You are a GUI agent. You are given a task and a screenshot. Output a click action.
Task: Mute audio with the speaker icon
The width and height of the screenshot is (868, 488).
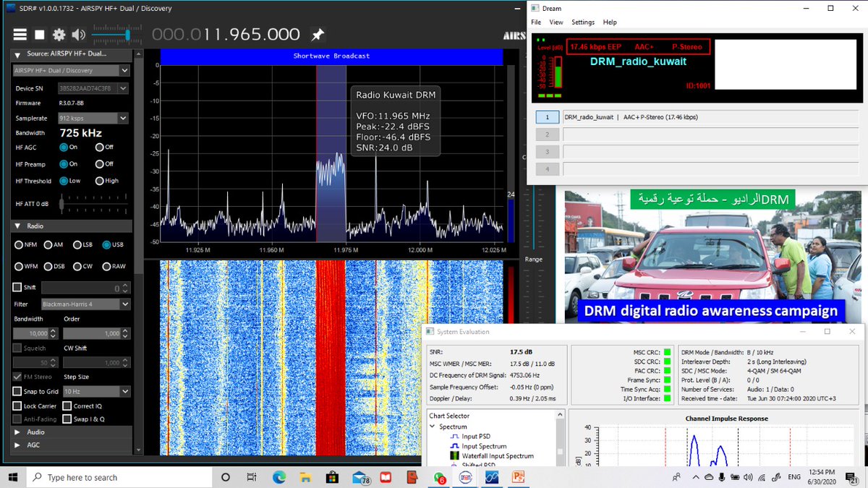click(x=78, y=34)
